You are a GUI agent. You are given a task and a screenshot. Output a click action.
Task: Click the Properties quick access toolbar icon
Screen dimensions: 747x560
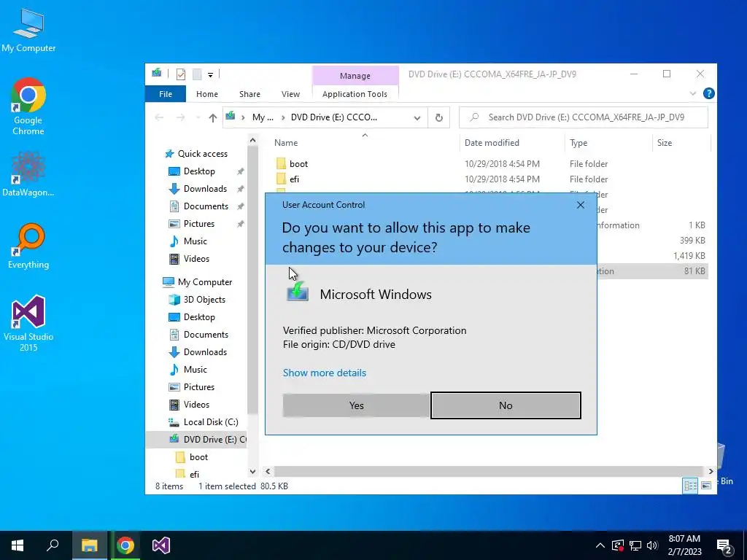pos(181,74)
